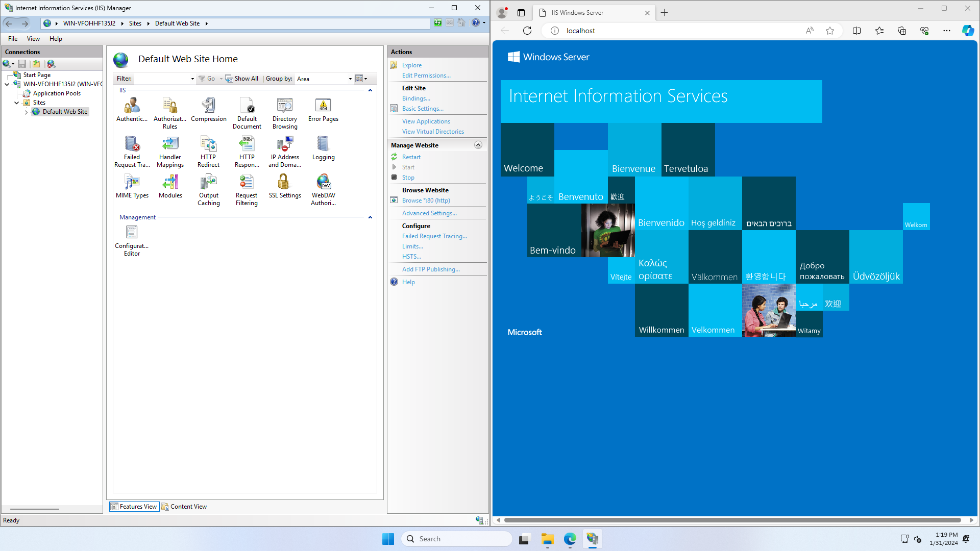The width and height of the screenshot is (980, 551).
Task: Collapse the IIS features group
Action: (x=370, y=90)
